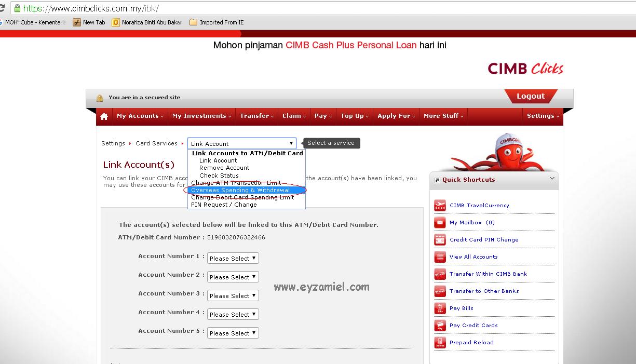The width and height of the screenshot is (636, 364).
Task: Open My Mailbox (0) link
Action: [472, 222]
